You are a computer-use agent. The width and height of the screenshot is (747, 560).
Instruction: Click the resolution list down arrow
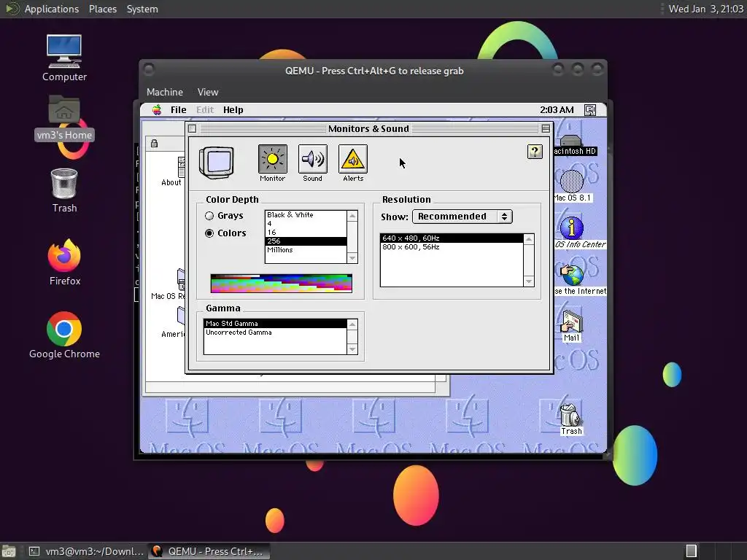coord(529,281)
